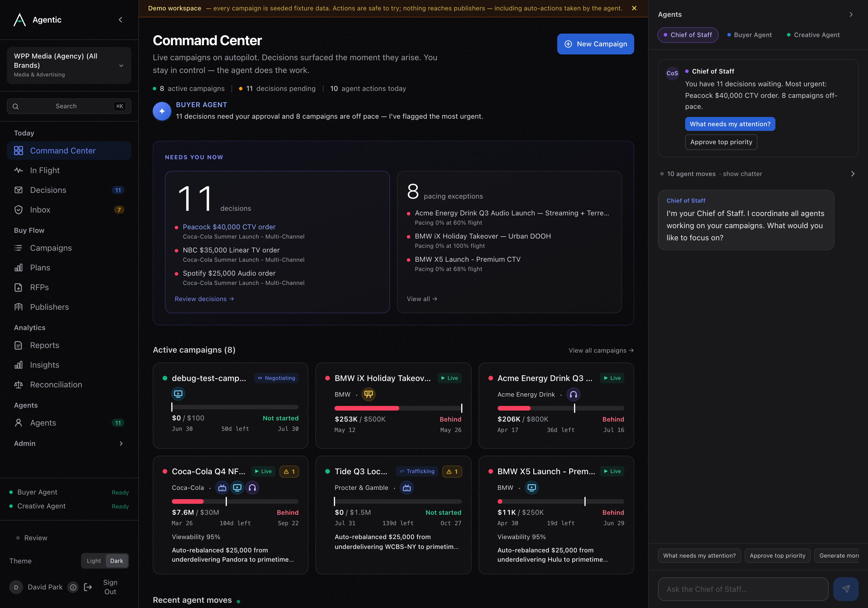Go to In Flight
Viewport: 868px width, 608px height.
(x=69, y=170)
